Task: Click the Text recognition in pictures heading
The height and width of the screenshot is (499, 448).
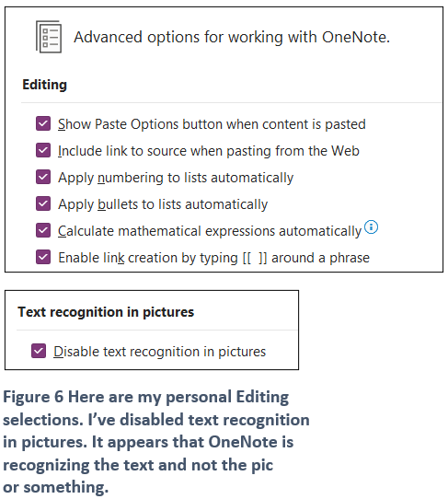Action: click(x=106, y=312)
